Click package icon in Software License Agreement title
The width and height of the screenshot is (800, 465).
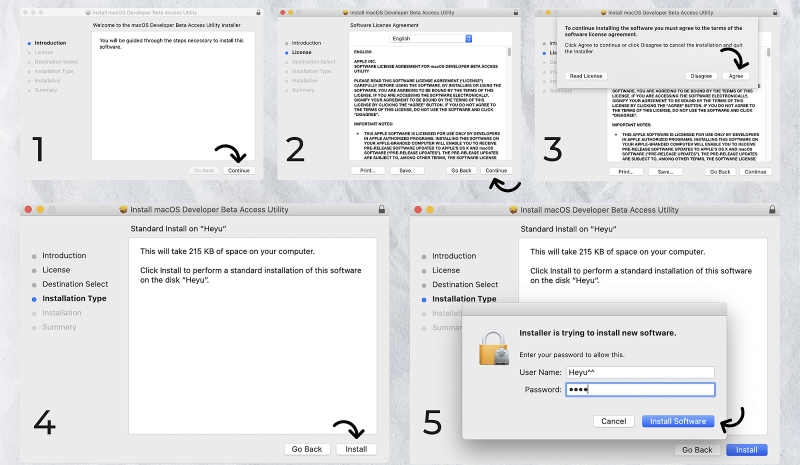tap(345, 12)
